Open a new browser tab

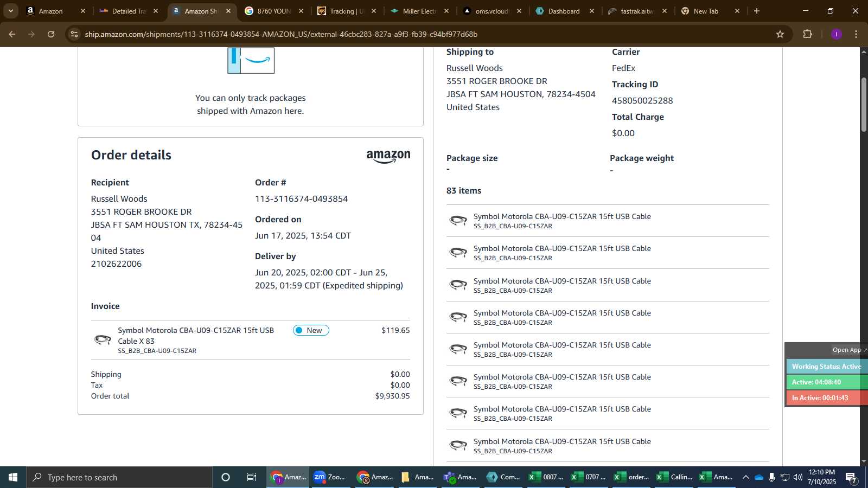757,11
